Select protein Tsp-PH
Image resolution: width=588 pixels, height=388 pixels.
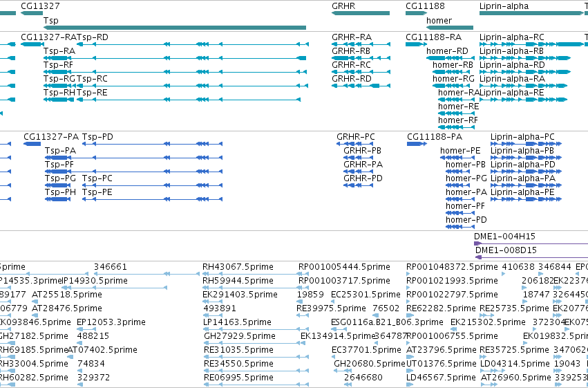click(x=60, y=192)
